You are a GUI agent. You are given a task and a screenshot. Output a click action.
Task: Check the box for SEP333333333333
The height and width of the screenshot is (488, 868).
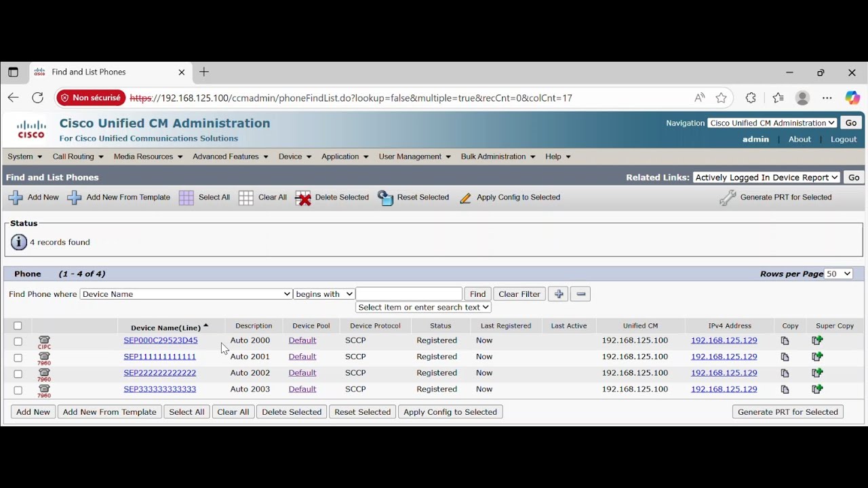coord(18,390)
